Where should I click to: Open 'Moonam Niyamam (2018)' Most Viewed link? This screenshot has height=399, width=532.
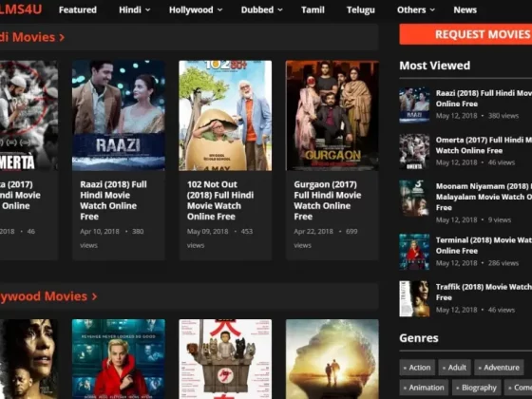pos(484,197)
